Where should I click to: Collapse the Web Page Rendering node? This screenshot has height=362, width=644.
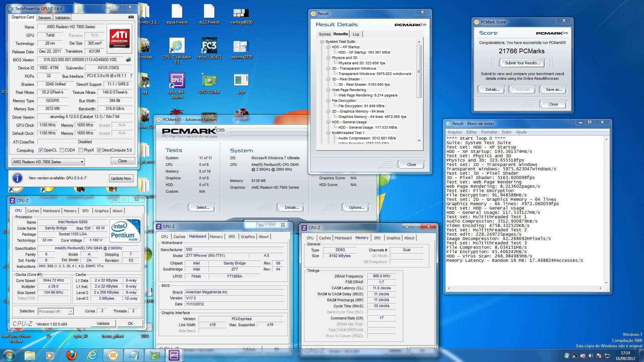328,90
